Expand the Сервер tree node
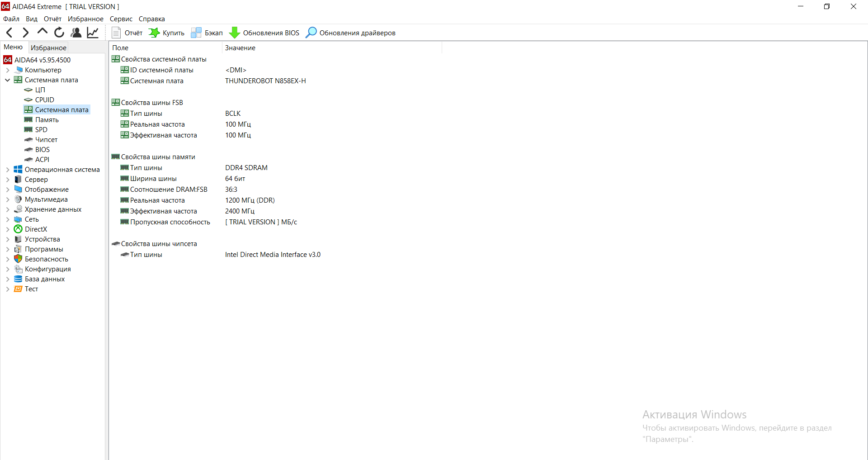 pyautogui.click(x=8, y=180)
